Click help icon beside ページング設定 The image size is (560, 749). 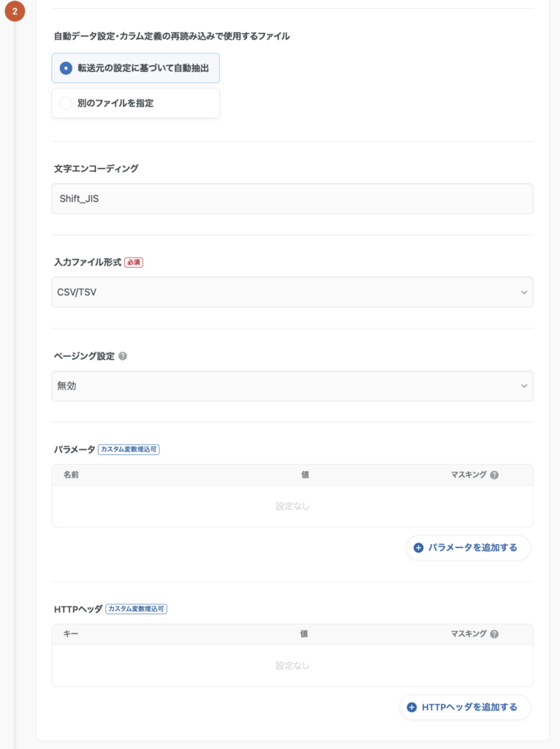(123, 356)
